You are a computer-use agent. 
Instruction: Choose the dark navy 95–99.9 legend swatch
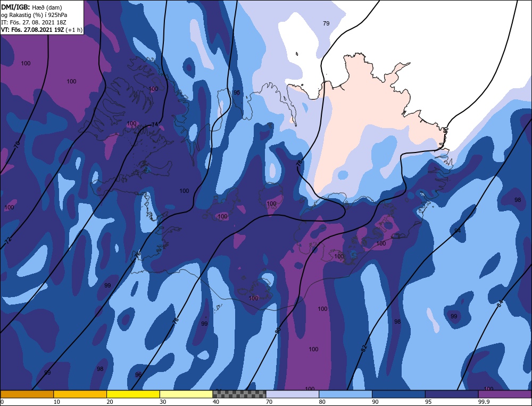[x=452, y=394]
